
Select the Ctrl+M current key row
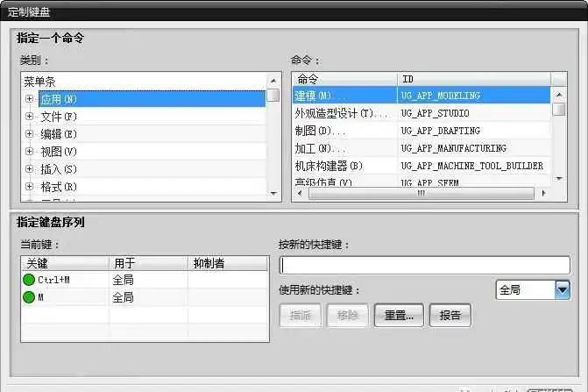coord(145,280)
